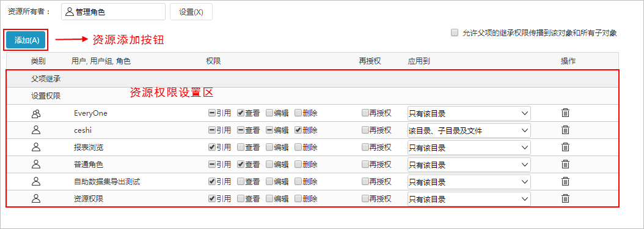Click the role icon beside 报表浏览
The width and height of the screenshot is (644, 229).
[x=37, y=147]
